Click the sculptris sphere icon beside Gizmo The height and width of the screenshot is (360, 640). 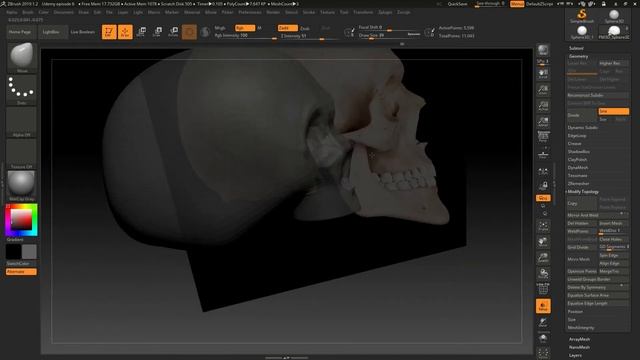[x=205, y=32]
